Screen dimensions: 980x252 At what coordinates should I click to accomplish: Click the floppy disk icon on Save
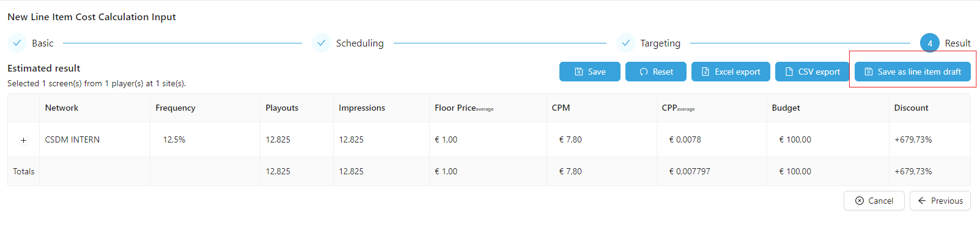(x=579, y=72)
